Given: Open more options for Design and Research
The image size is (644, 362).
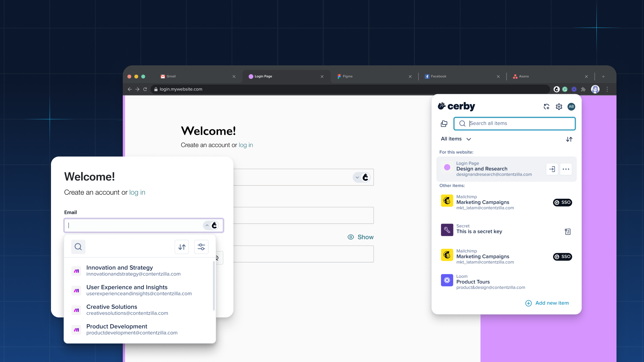Looking at the screenshot, I should 566,169.
